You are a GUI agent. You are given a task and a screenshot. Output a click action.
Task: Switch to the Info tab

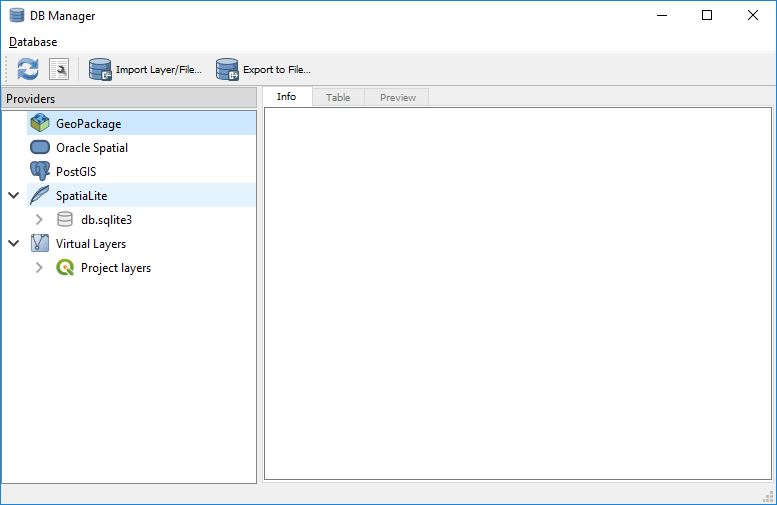point(286,97)
